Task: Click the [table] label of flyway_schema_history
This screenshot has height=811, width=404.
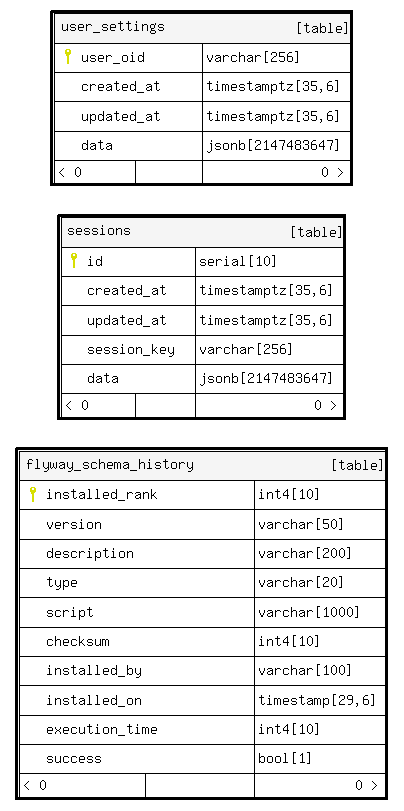Action: [x=357, y=465]
